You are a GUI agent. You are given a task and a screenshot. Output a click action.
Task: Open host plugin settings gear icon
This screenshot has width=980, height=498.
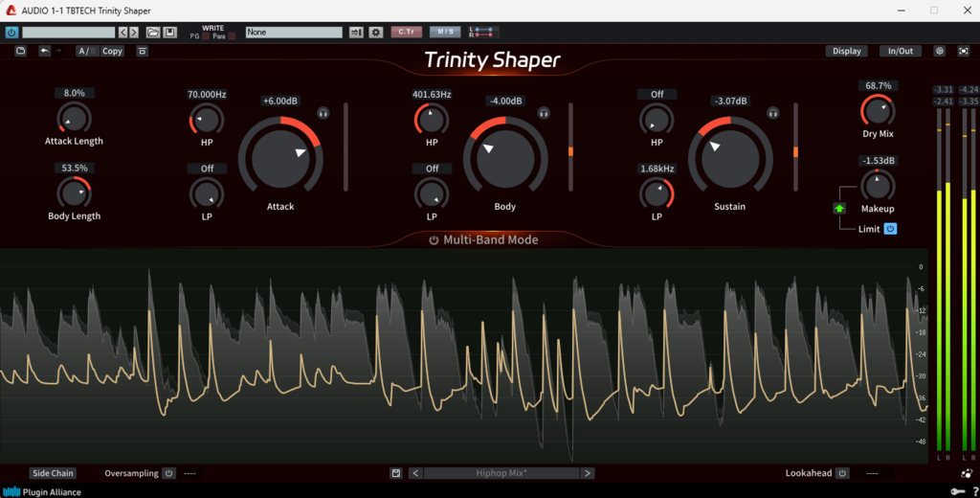click(375, 32)
